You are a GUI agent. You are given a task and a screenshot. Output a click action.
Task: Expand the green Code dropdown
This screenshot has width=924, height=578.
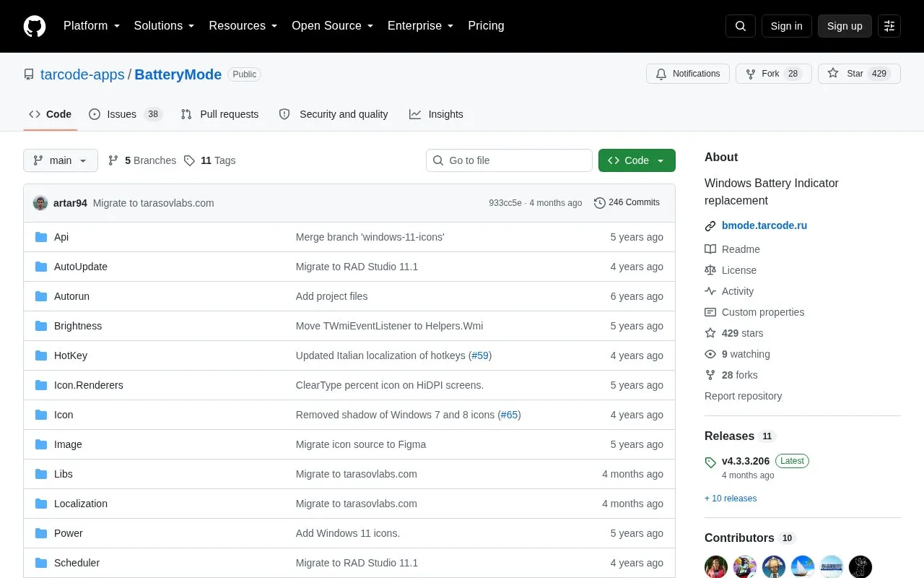coord(637,160)
